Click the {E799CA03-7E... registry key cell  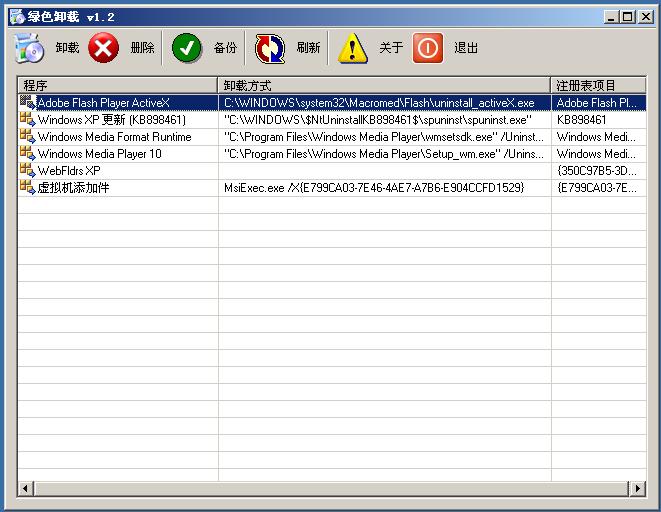pyautogui.click(x=599, y=188)
